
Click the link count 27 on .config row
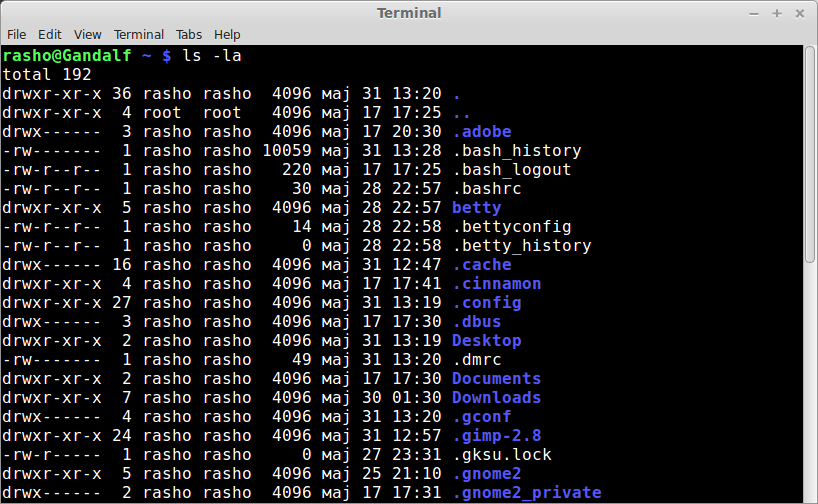(122, 303)
